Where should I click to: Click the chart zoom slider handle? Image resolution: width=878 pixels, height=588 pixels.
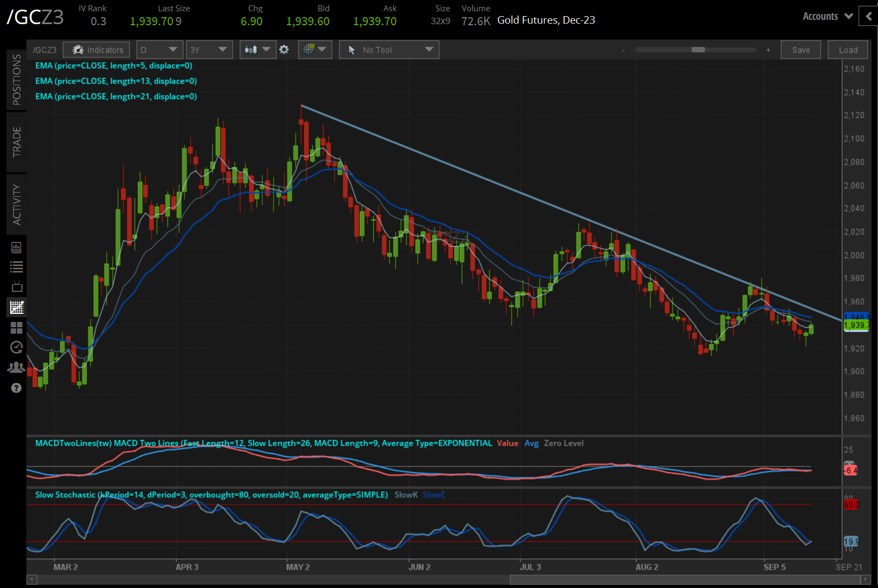click(x=698, y=50)
